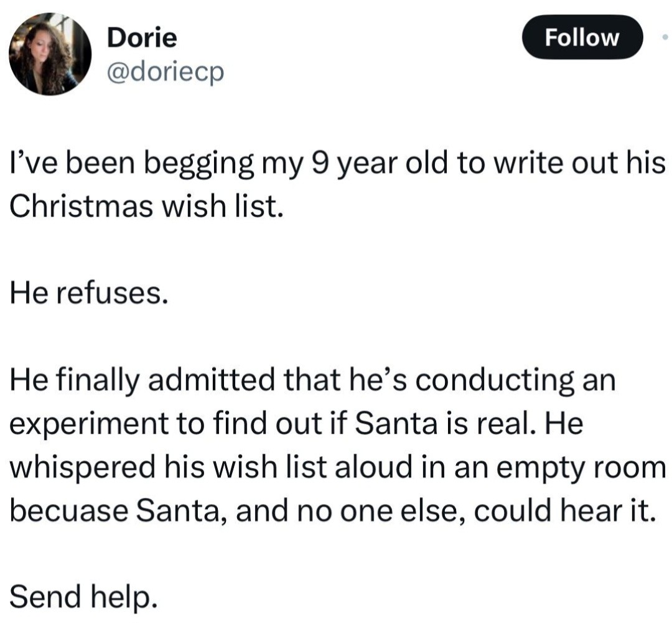This screenshot has height=623, width=672.
Task: Open the @doriecp handle link
Action: click(165, 73)
